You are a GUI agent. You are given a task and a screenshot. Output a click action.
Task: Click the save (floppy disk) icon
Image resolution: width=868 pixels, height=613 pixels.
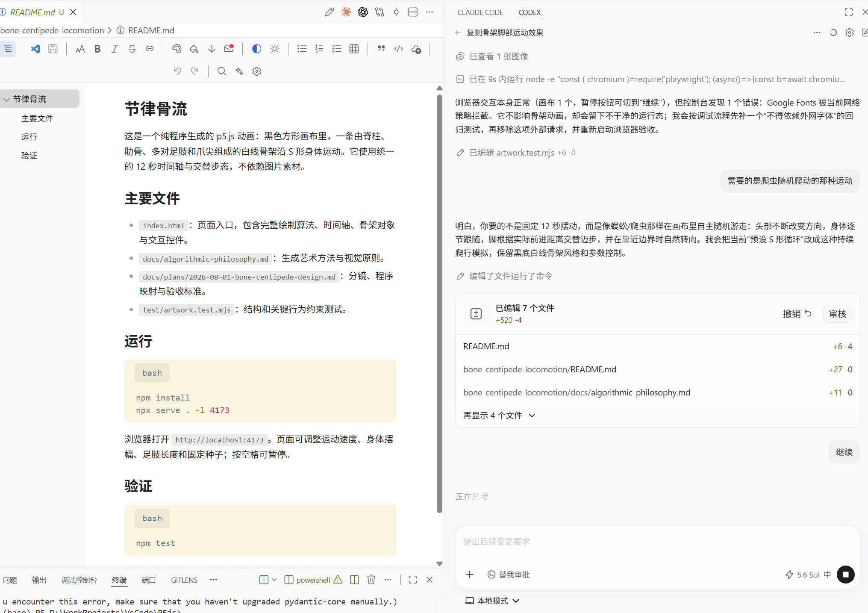[53, 49]
